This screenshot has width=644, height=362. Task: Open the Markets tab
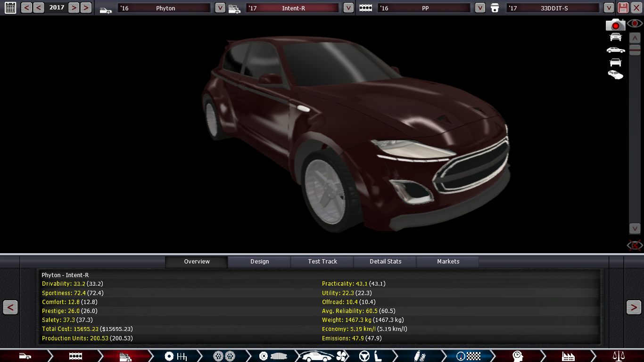tap(448, 262)
